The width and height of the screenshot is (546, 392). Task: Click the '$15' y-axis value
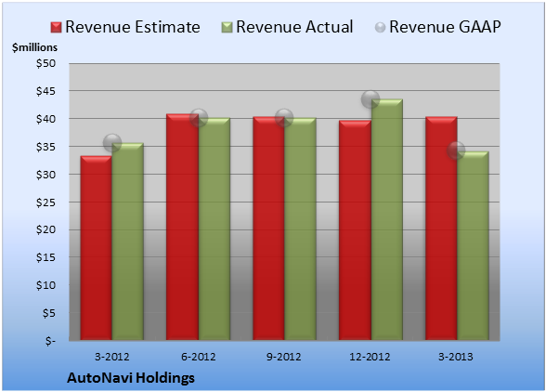click(x=45, y=257)
